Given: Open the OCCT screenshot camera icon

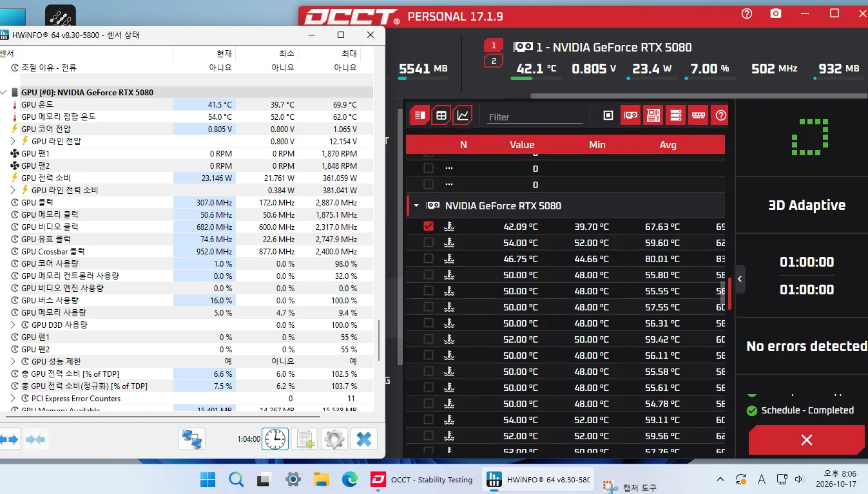Looking at the screenshot, I should [x=776, y=14].
